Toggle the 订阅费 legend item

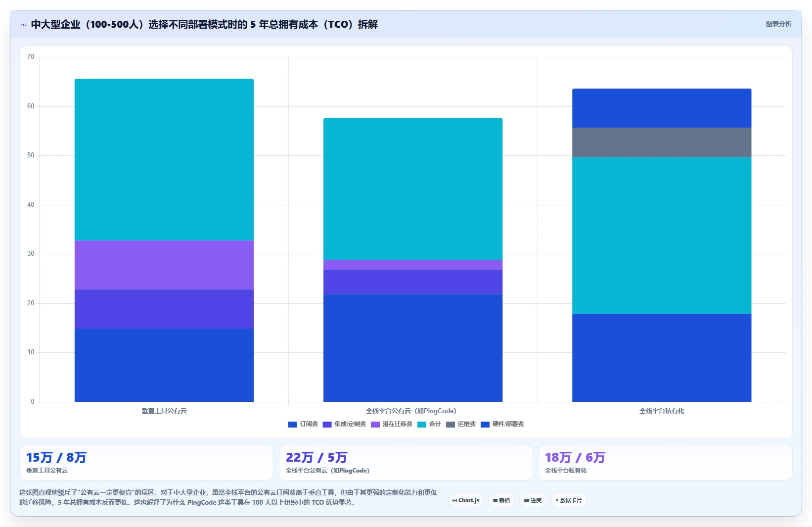pos(303,424)
